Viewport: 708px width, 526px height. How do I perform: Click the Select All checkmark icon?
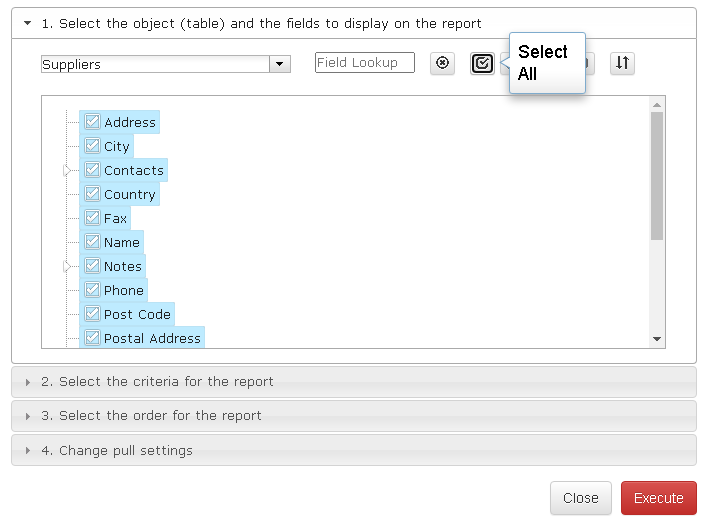coord(482,63)
